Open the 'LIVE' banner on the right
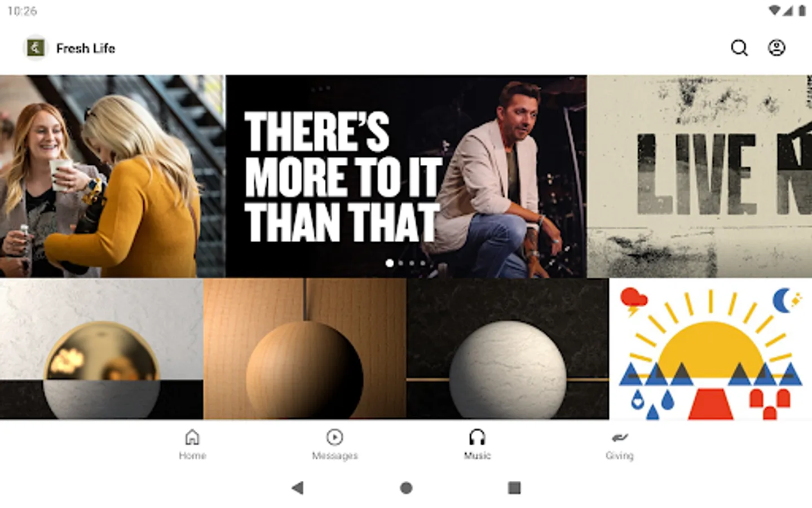Screen dimensions: 812x508 pyautogui.click(x=699, y=176)
